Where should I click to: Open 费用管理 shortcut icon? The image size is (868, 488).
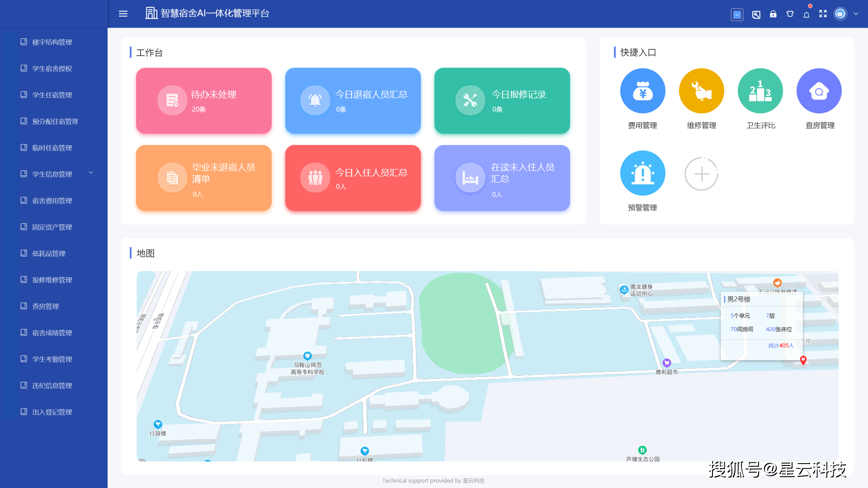click(642, 91)
